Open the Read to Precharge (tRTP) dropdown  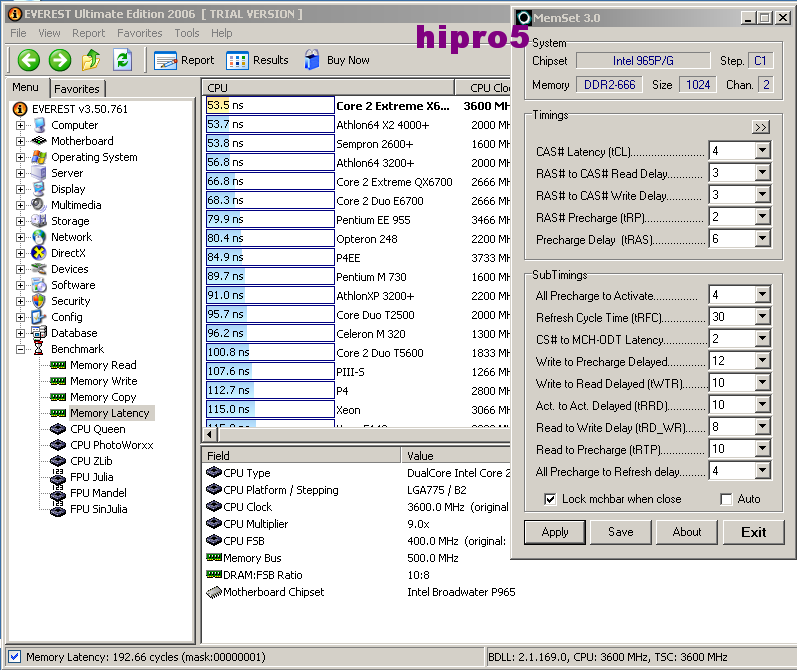click(x=762, y=449)
